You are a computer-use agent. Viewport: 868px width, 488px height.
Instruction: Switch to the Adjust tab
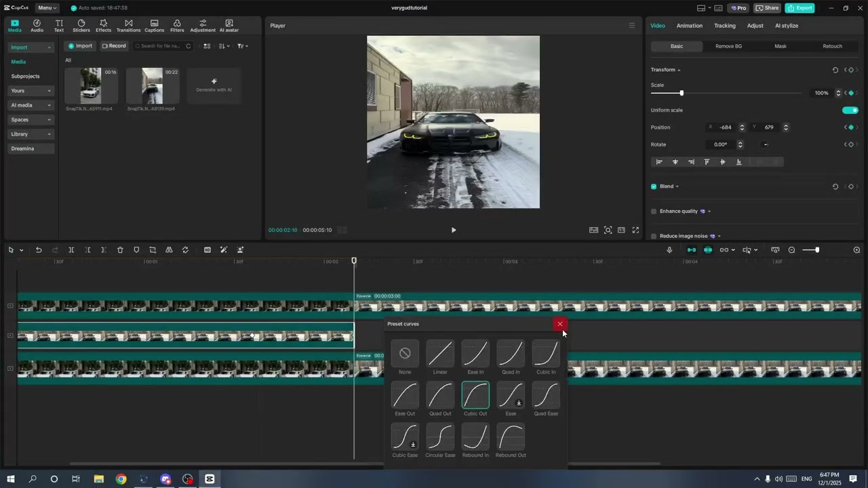[755, 26]
